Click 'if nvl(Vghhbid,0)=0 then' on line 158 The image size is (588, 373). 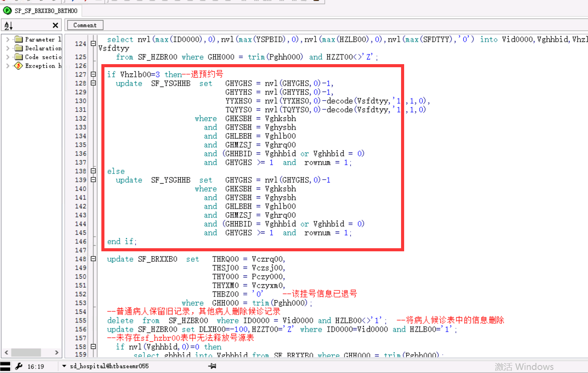(169, 347)
